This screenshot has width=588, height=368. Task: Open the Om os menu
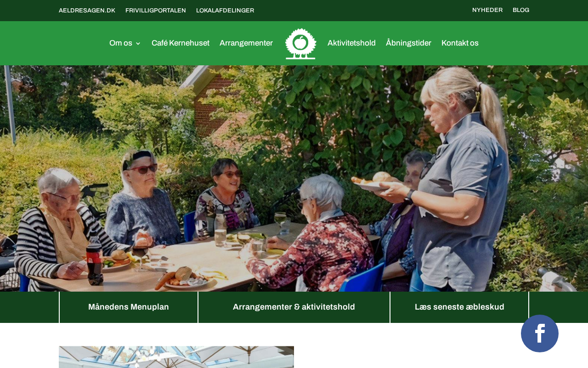[121, 43]
